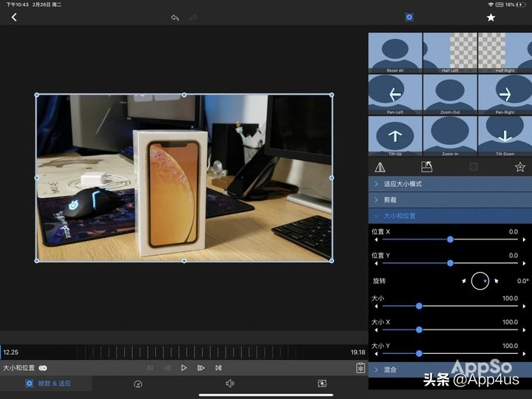Apply the Pan-Left preset
Screen dimensions: 532x399
[395, 95]
